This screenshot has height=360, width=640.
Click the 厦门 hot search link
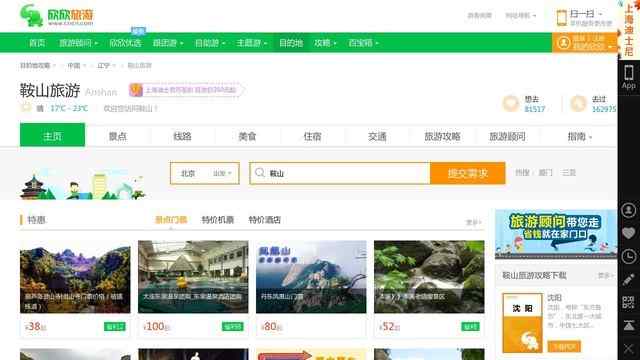(x=546, y=173)
